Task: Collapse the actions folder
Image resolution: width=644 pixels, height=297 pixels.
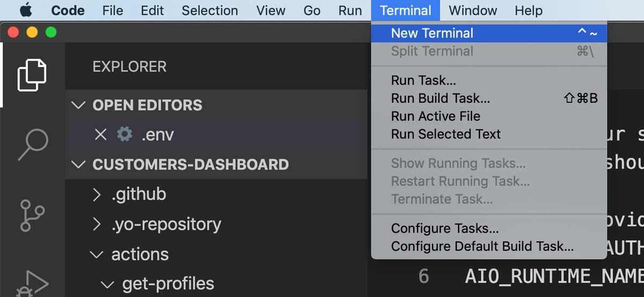Action: coord(97,254)
